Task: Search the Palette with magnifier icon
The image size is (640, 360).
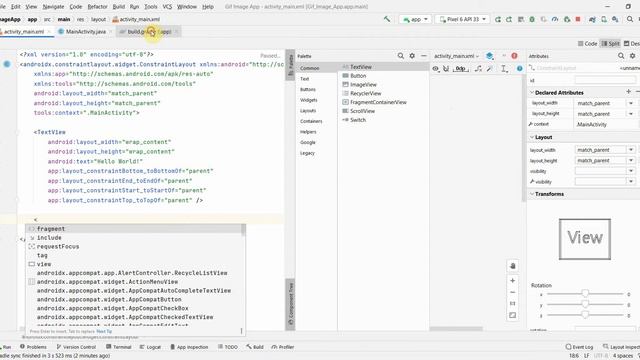Action: 400,56
